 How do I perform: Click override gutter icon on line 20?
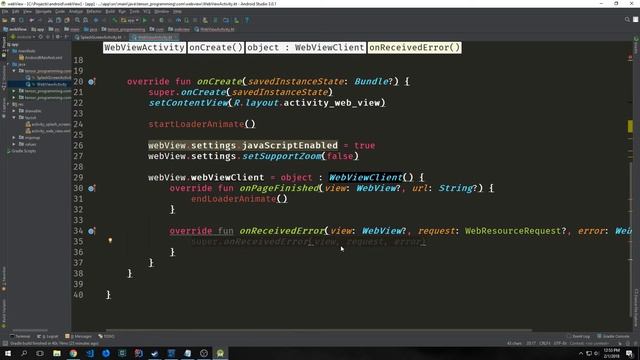coord(91,81)
